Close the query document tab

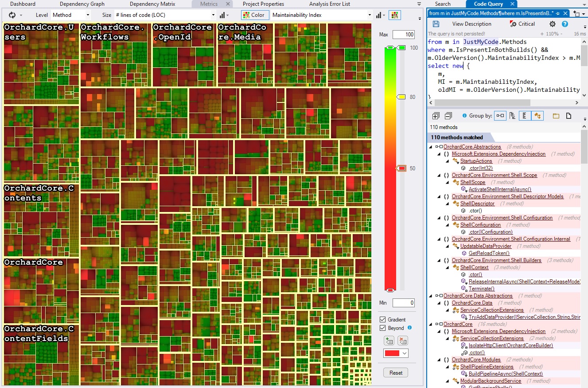565,13
